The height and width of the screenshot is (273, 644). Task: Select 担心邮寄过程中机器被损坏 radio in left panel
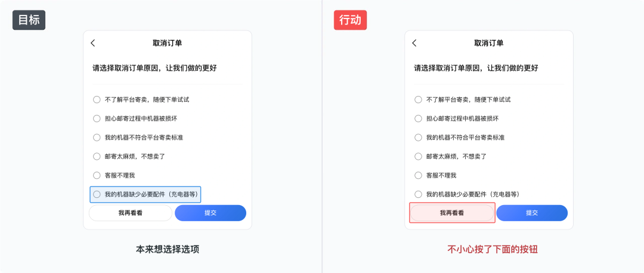tap(97, 119)
